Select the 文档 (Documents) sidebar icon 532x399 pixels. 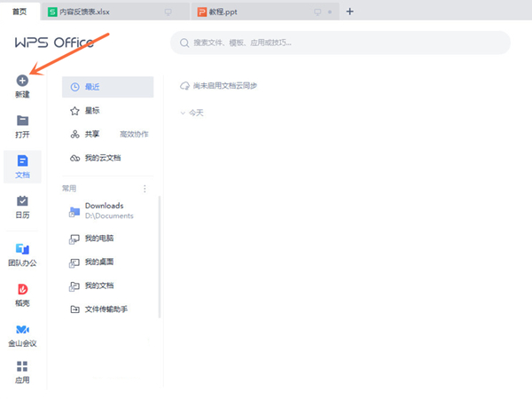point(22,161)
